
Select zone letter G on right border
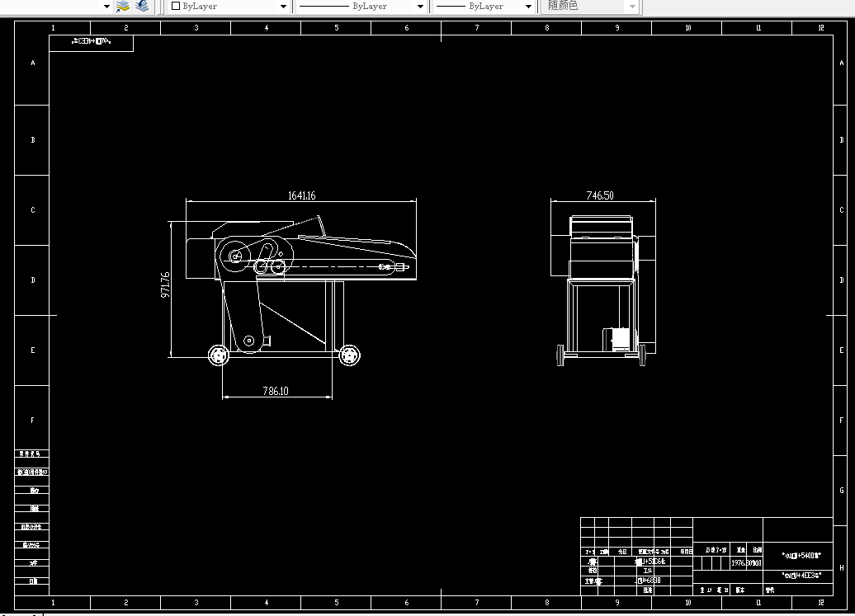[x=841, y=490]
